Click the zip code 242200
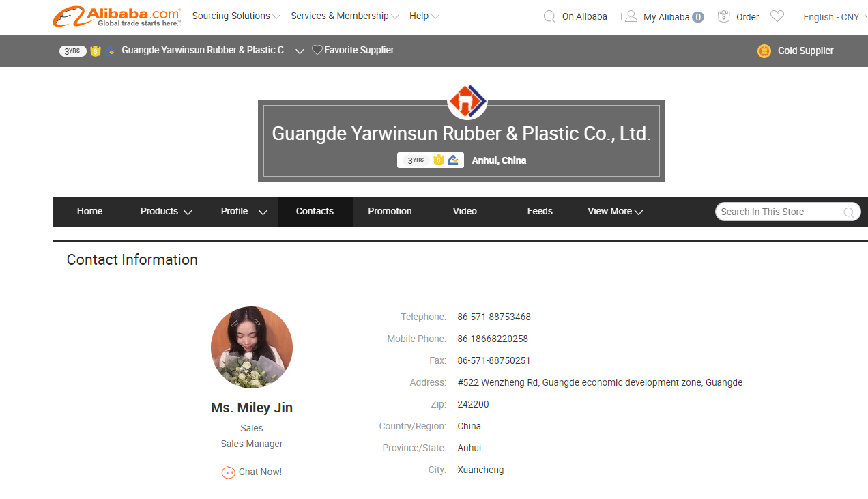 point(473,404)
